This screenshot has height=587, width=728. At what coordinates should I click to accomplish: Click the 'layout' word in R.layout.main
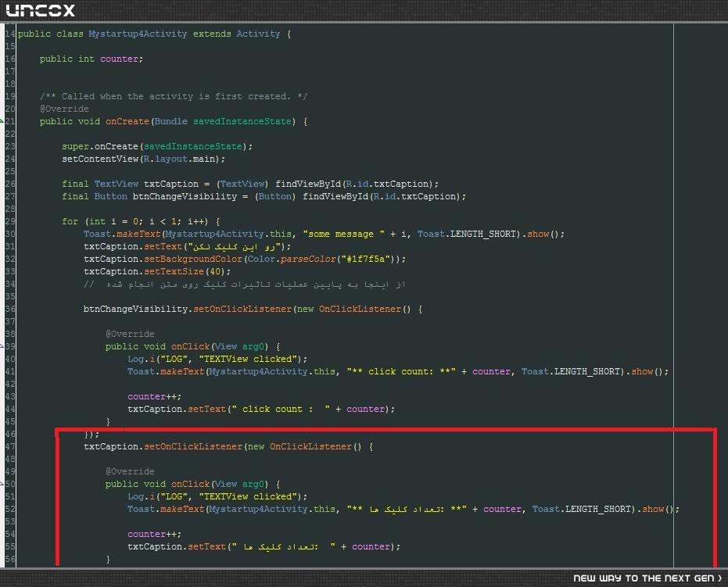[170, 159]
